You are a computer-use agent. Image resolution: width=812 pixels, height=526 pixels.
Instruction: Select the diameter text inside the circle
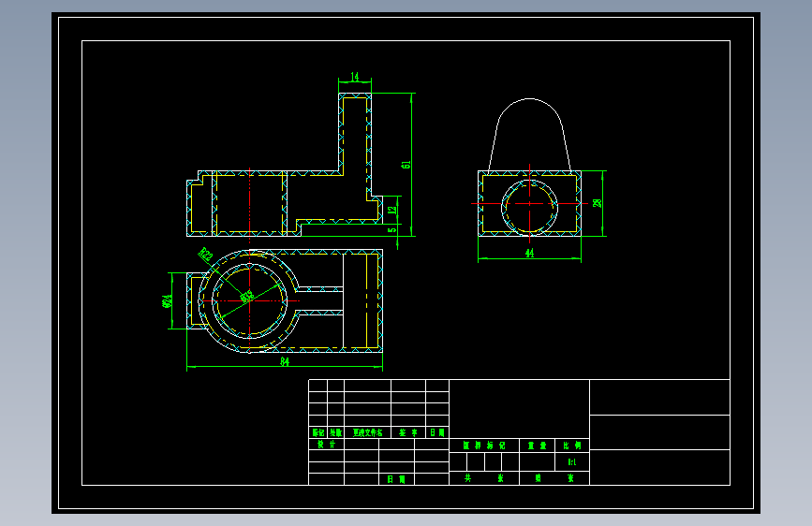tap(247, 297)
